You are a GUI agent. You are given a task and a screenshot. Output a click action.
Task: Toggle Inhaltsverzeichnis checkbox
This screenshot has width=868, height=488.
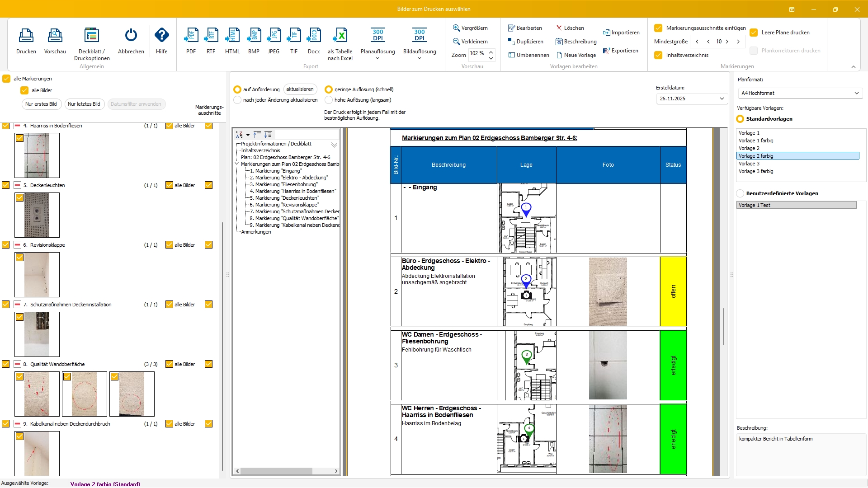pyautogui.click(x=658, y=55)
